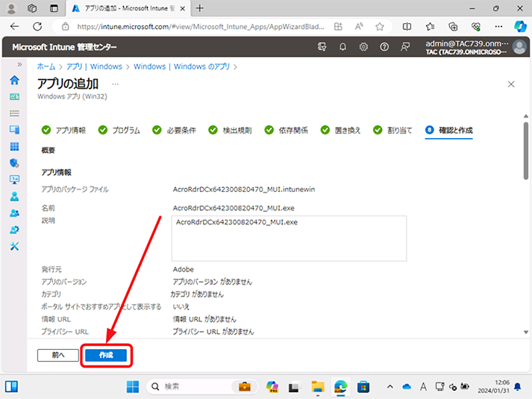Add this page to favorites star
Image resolution: width=532 pixels, height=399 pixels.
click(379, 26)
